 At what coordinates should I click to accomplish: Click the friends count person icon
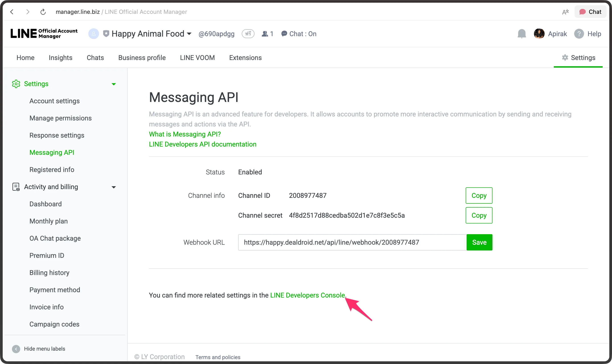pyautogui.click(x=265, y=34)
